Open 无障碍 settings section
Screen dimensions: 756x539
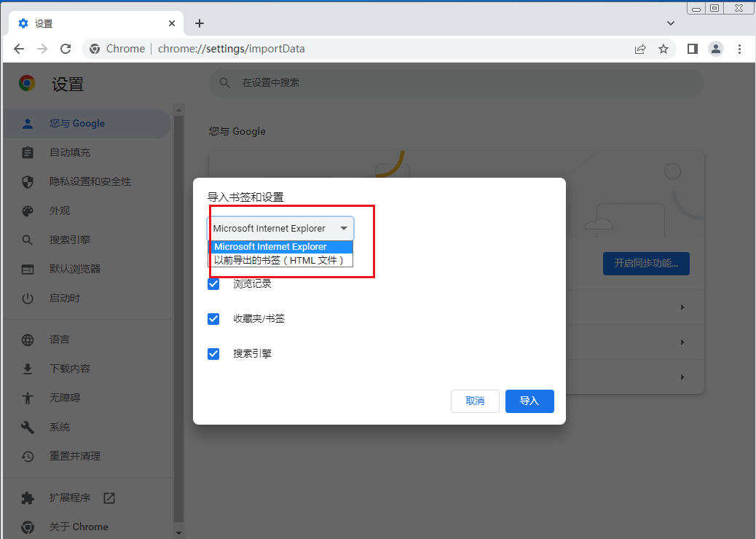[87, 398]
